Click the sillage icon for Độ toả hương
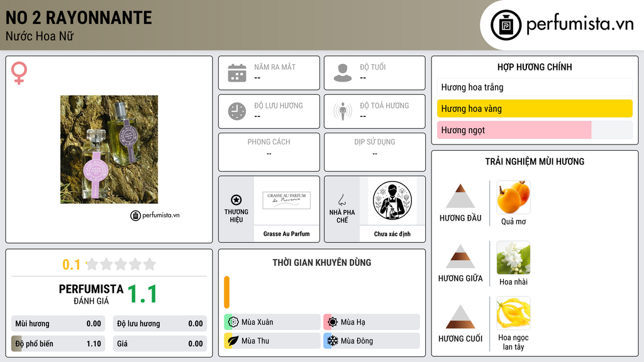 tap(343, 111)
